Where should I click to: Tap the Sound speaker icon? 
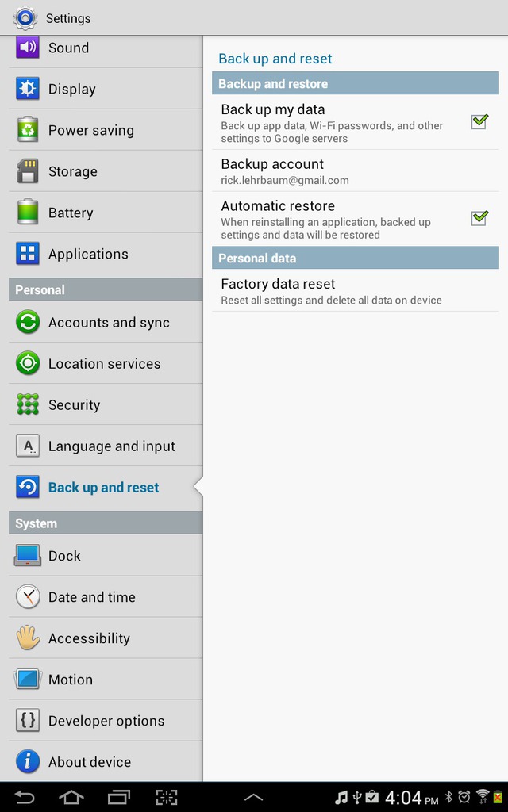pyautogui.click(x=28, y=47)
